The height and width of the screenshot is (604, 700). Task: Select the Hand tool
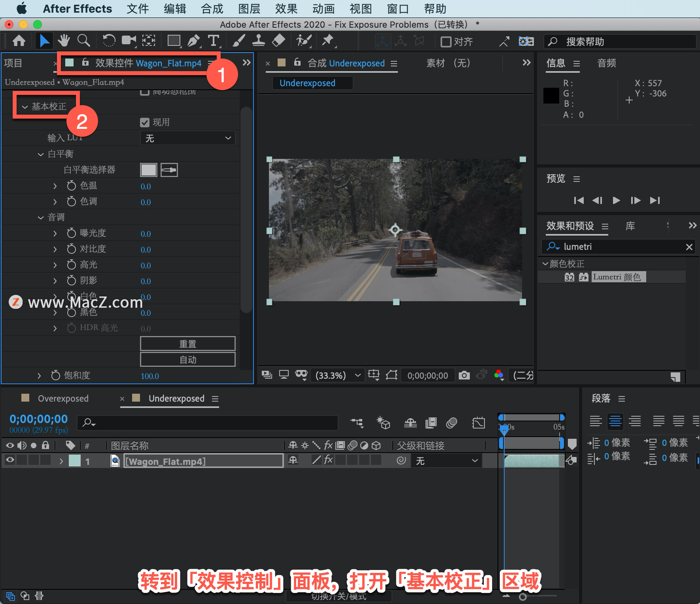(64, 41)
